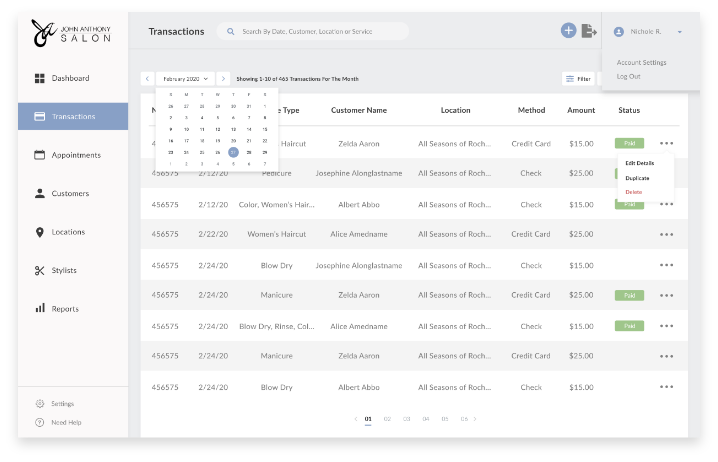
Task: Expand the February 2020 month dropdown
Action: pos(185,78)
